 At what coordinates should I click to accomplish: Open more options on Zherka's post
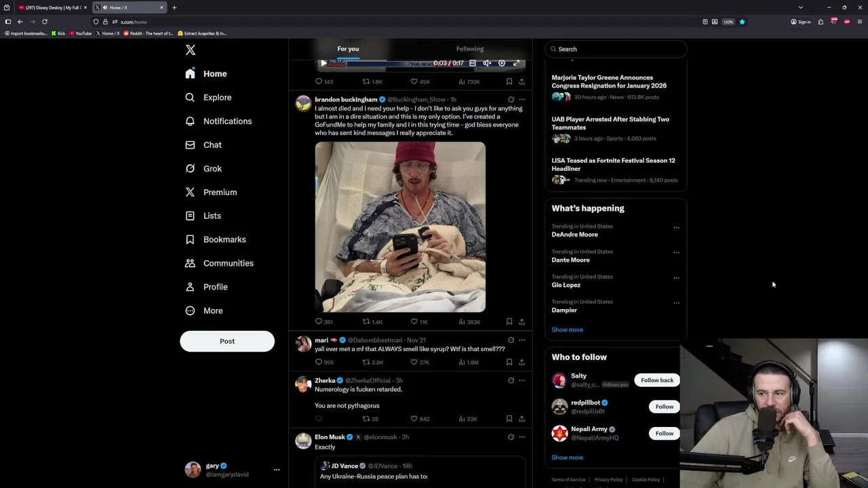521,380
